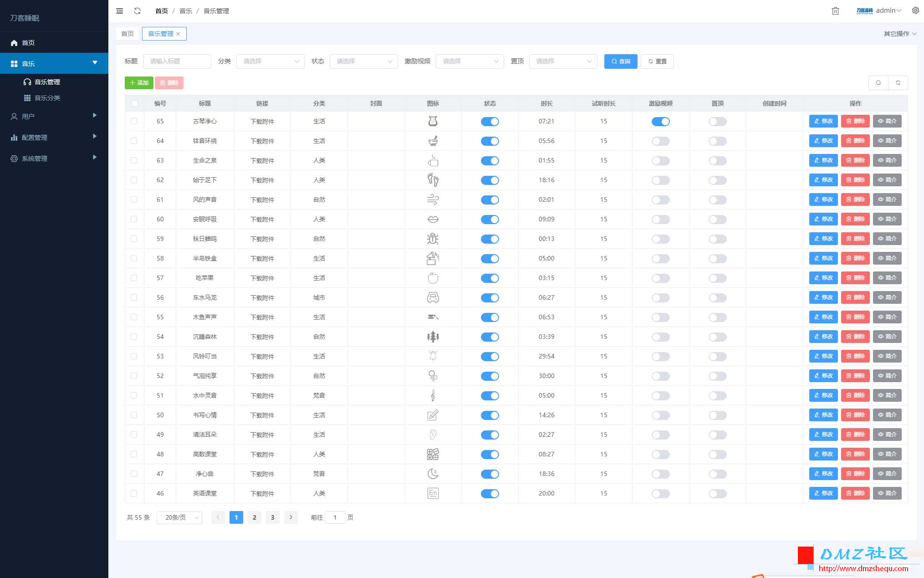Click 删除 for row 59 秋日蝉鸣
The image size is (924, 578).
(855, 239)
